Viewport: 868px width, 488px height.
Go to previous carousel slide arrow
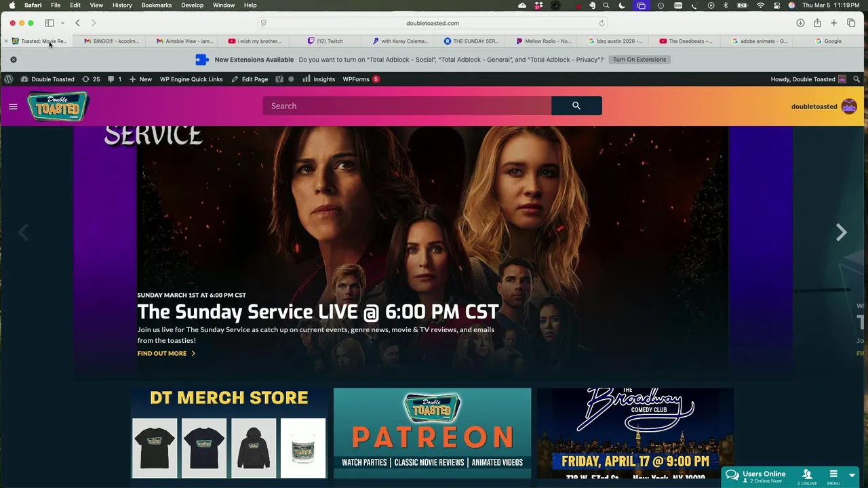[x=24, y=232]
